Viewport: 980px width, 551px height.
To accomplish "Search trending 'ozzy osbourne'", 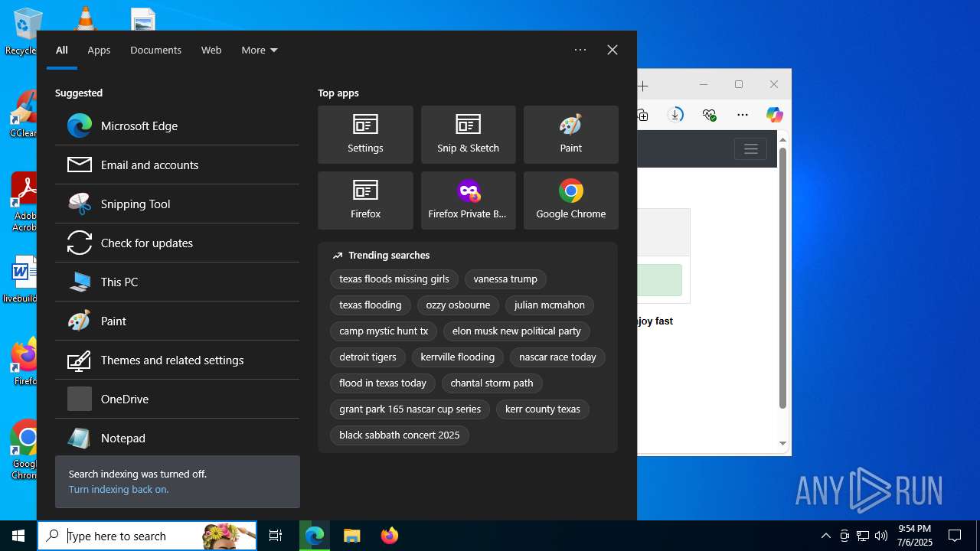I will [x=458, y=305].
